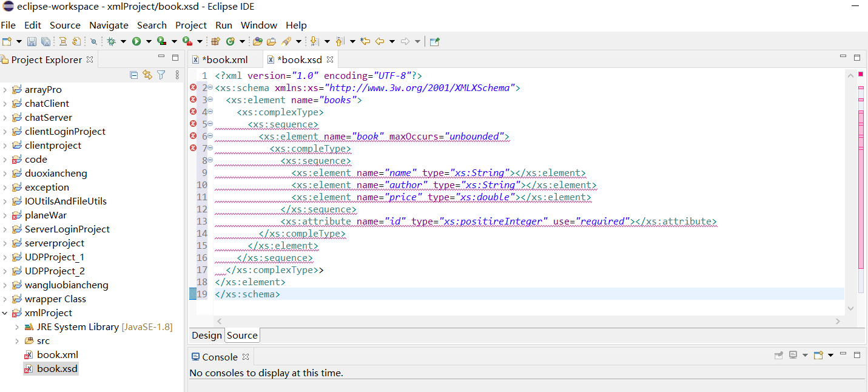Image resolution: width=868 pixels, height=392 pixels.
Task: Open the Project Explorer view menu dots
Action: coord(177,75)
